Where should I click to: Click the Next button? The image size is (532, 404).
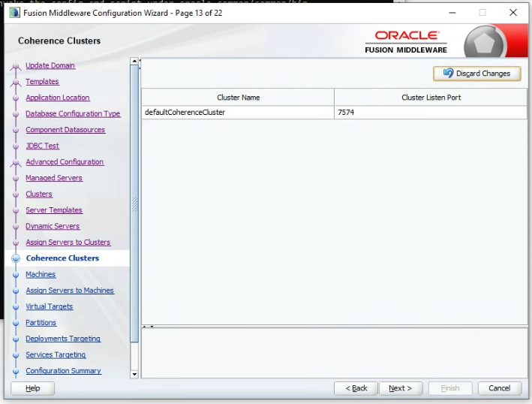401,388
